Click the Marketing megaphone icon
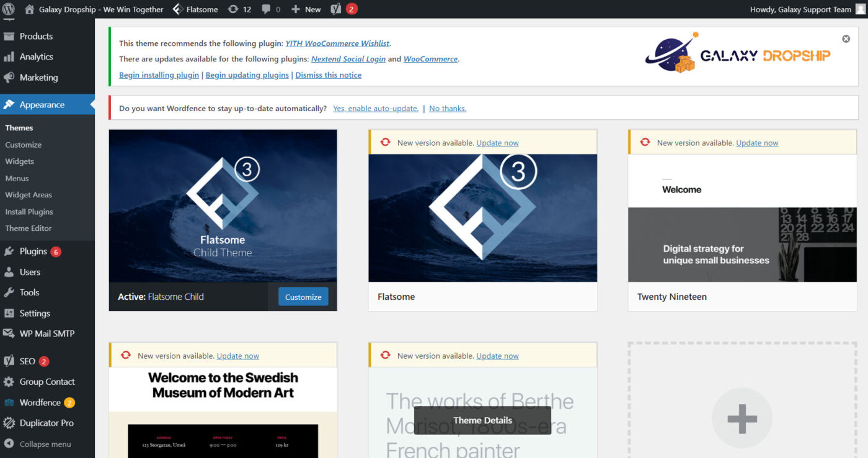The height and width of the screenshot is (458, 868). click(9, 78)
